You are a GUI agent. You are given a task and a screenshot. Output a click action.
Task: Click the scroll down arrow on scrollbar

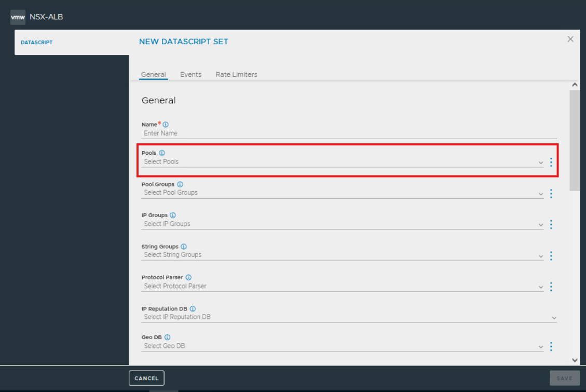pyautogui.click(x=575, y=360)
